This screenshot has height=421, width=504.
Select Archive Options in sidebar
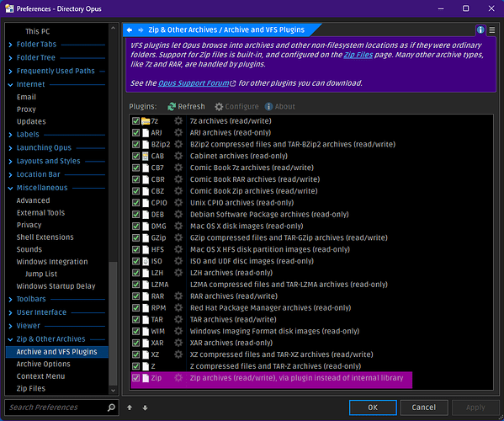(44, 364)
